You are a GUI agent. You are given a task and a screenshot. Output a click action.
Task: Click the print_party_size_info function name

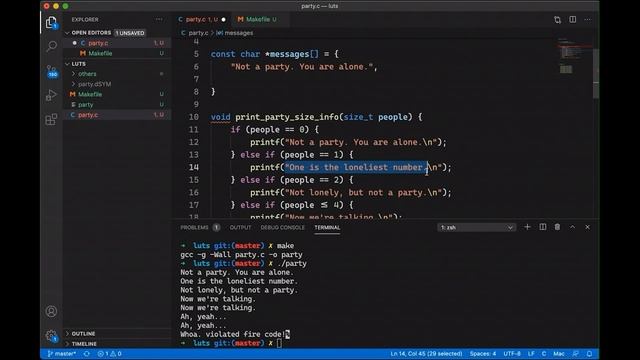[x=287, y=117]
